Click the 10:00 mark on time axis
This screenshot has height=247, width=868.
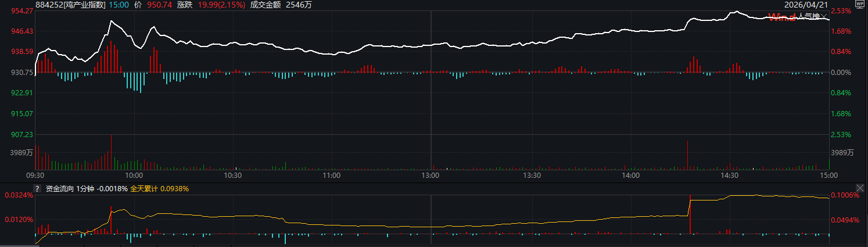[134, 175]
